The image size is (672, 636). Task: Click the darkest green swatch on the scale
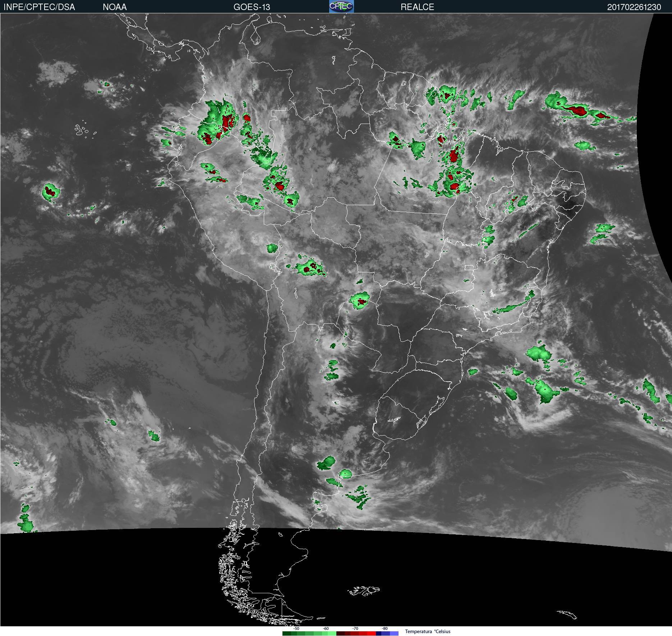coord(287,633)
